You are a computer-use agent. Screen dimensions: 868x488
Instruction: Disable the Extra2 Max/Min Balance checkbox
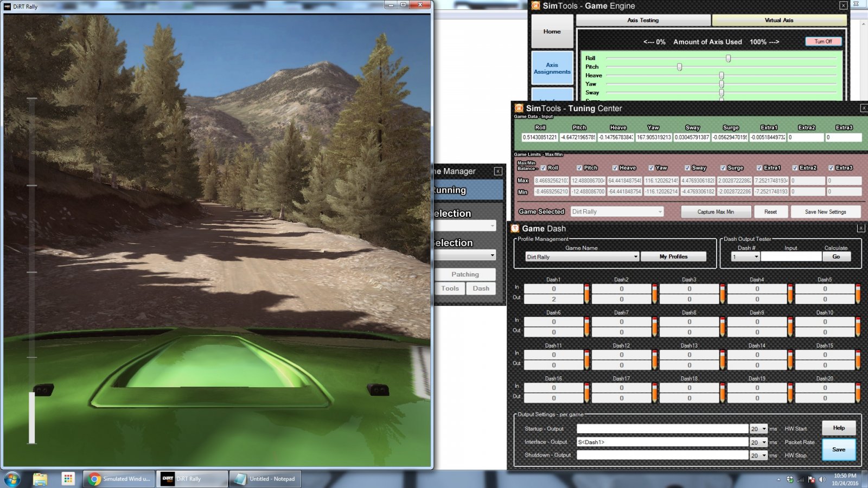click(x=795, y=168)
